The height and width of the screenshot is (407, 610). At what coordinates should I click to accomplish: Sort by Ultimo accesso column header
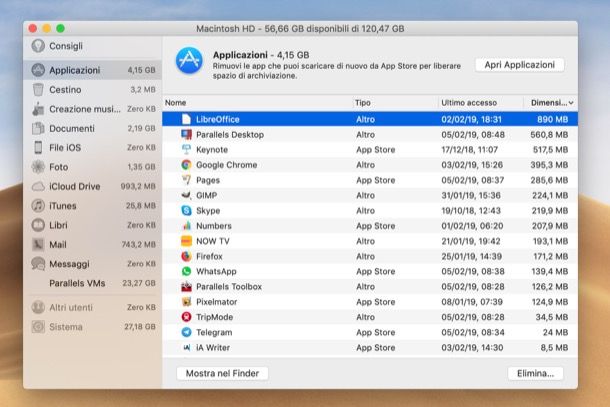(x=469, y=103)
